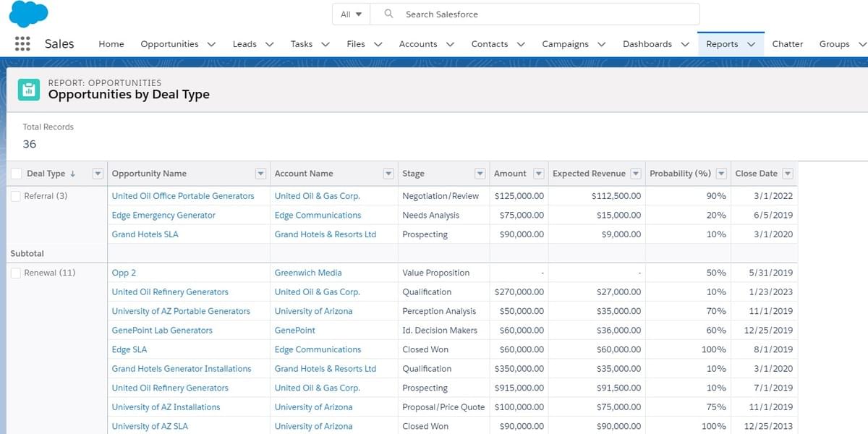Open the Greenwich Media account

(308, 273)
